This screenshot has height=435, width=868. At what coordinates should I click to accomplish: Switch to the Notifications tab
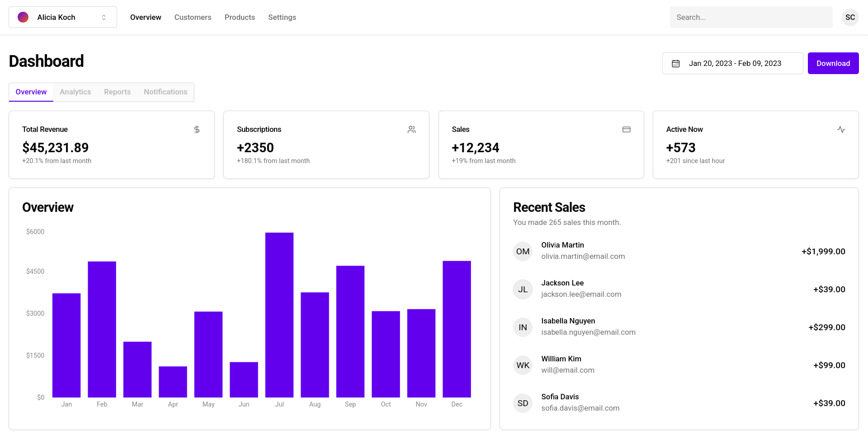(x=165, y=92)
